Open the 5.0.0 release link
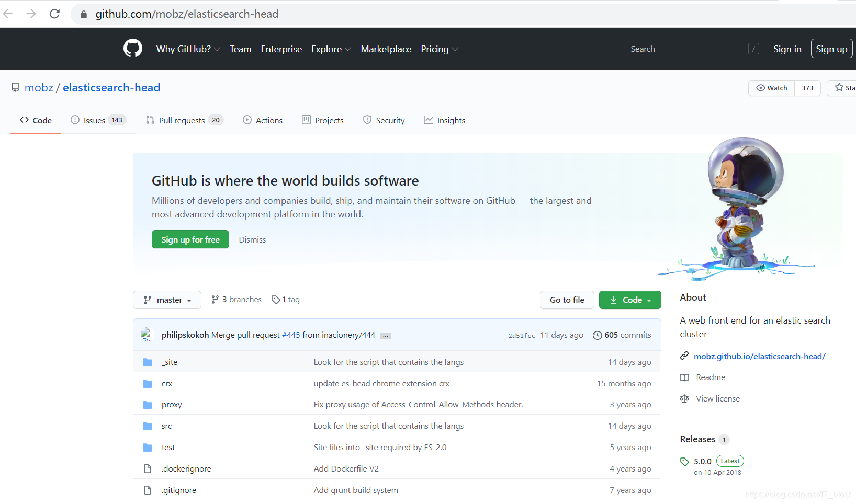856x504 pixels. (703, 462)
